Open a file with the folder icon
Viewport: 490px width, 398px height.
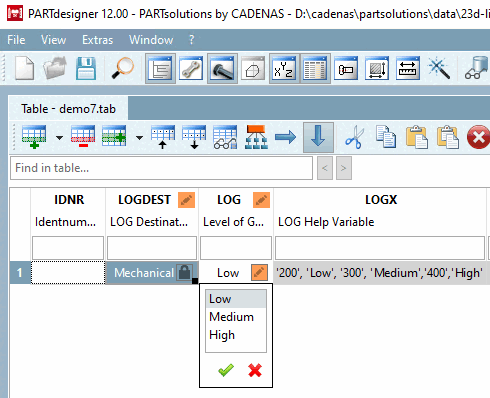pyautogui.click(x=55, y=68)
